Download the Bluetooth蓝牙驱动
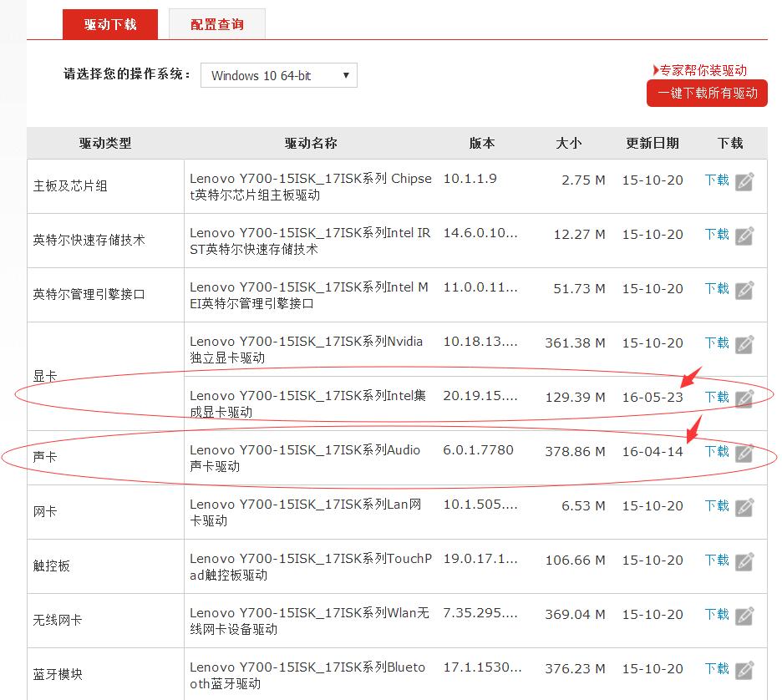 click(x=717, y=669)
